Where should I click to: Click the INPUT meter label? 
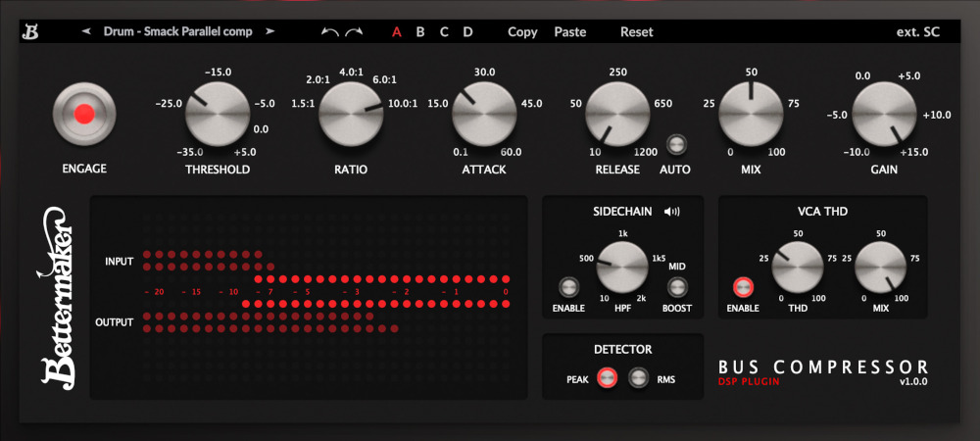119,262
